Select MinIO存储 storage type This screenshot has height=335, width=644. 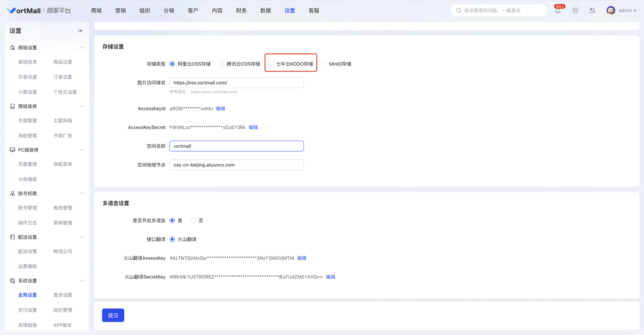click(x=324, y=64)
